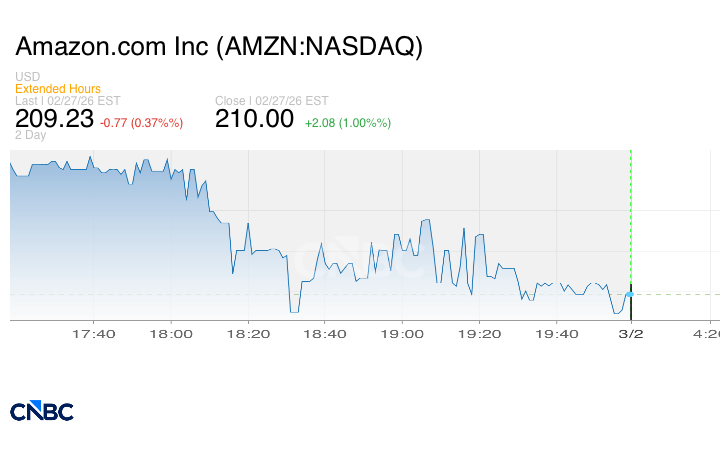Click the blue last-price dot on the chart
Image resolution: width=720 pixels, height=450 pixels.
[630, 294]
